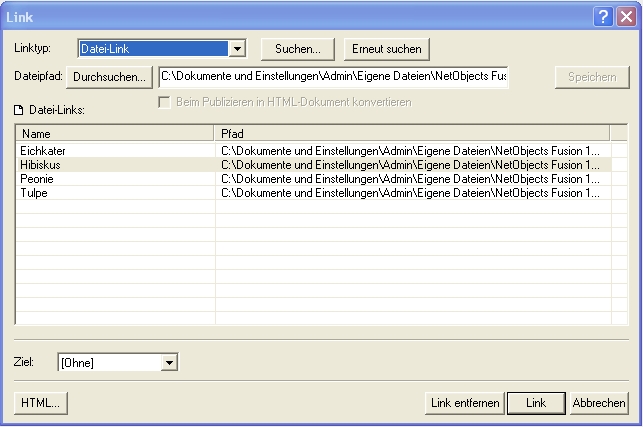
Task: Select the Hibiskus row in list
Action: coord(41,164)
